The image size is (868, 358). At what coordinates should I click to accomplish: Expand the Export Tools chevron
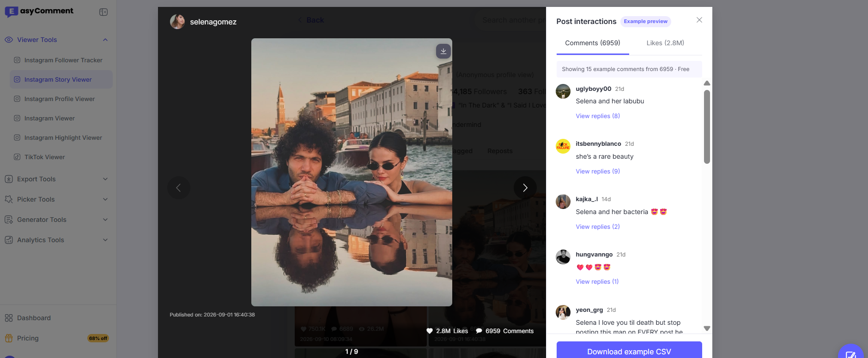tap(105, 179)
